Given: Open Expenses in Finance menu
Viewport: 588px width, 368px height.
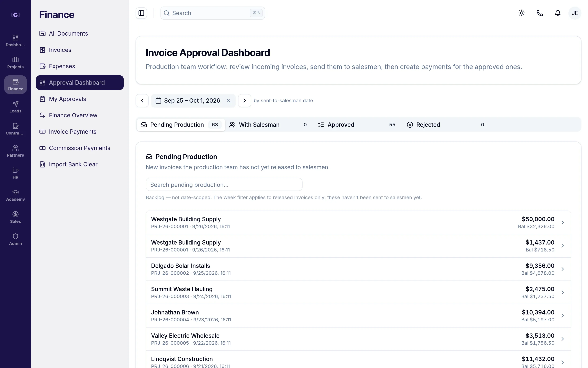Looking at the screenshot, I should pos(80,66).
